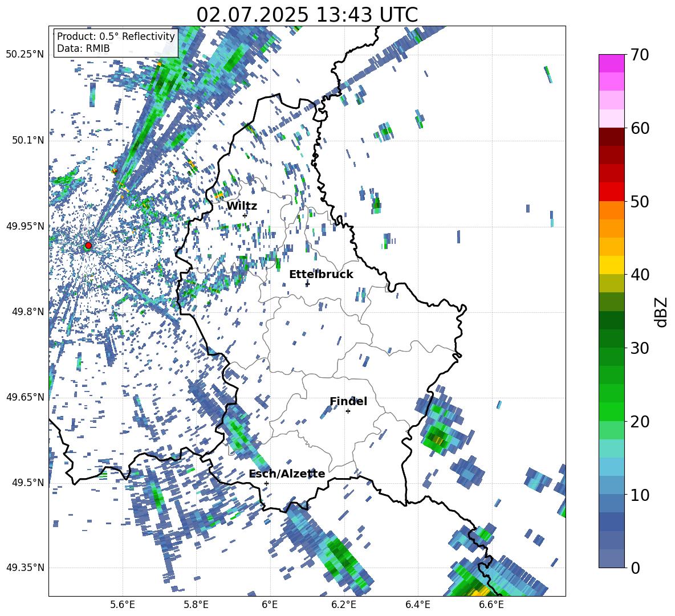Click the 49.95°N latitude label
Viewport: 675px width, 616px height.
(25, 226)
